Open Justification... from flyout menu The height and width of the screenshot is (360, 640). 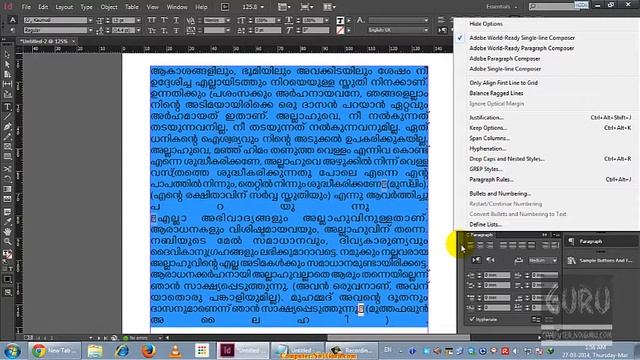[x=486, y=118]
